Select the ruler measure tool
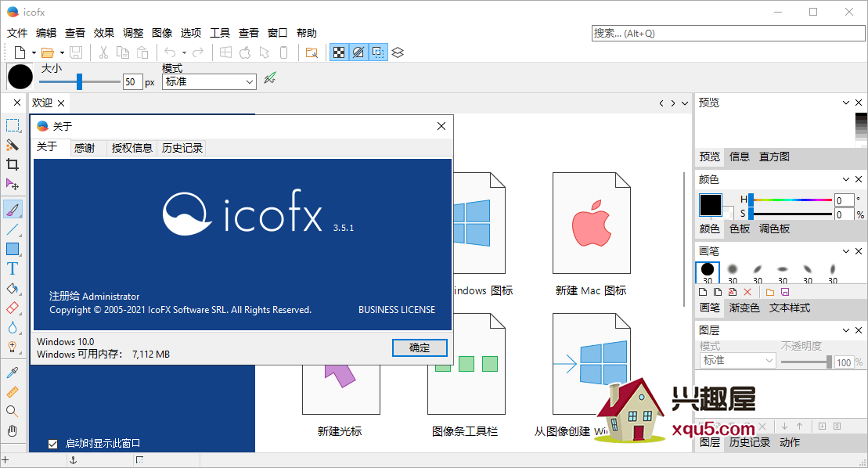The width and height of the screenshot is (868, 468). 13,391
